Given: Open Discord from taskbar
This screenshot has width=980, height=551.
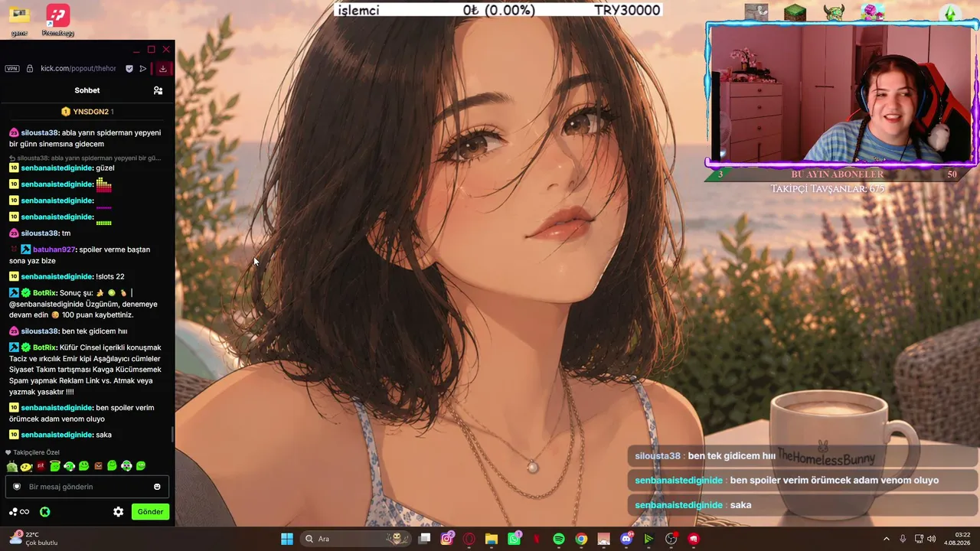Looking at the screenshot, I should [x=626, y=539].
